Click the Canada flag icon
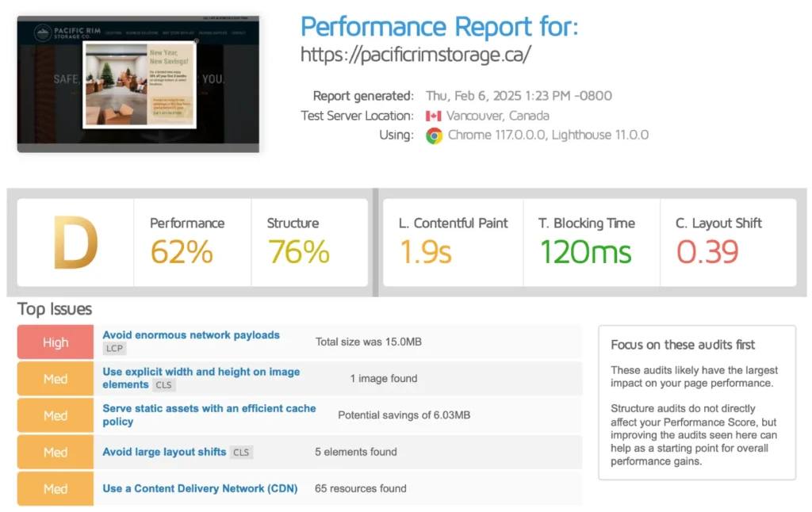The width and height of the screenshot is (812, 512). pos(433,116)
